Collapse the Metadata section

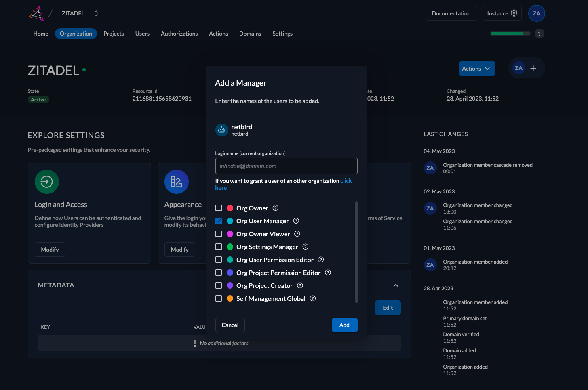[x=396, y=285]
